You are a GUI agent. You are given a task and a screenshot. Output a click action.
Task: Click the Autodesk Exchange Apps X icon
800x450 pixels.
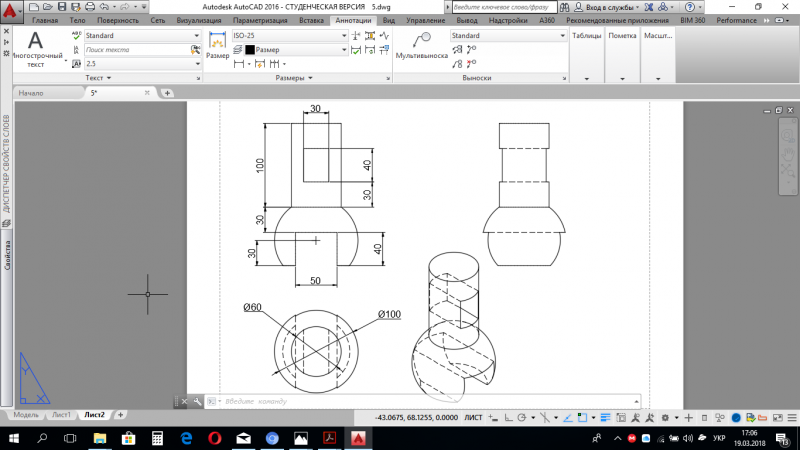648,7
